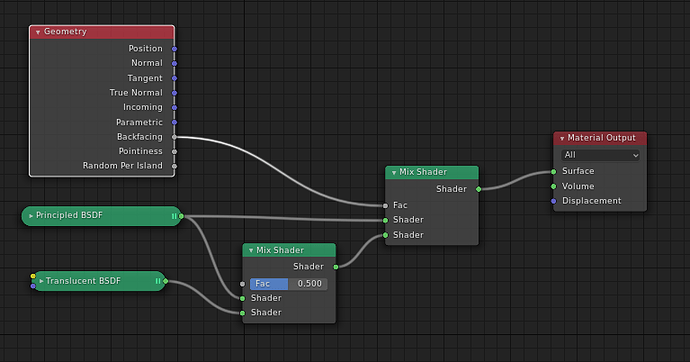The height and width of the screenshot is (362, 690).
Task: Click the Shader output socket of the Fac slider node
Action: click(x=336, y=267)
